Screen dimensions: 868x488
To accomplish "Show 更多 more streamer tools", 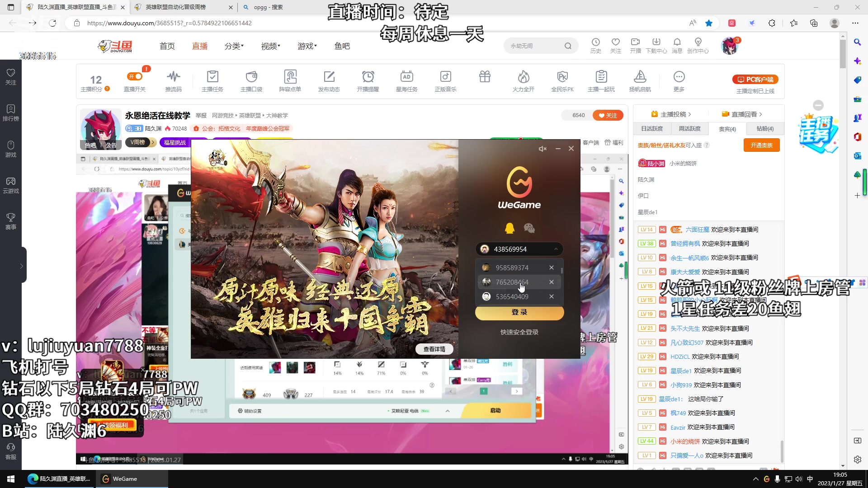I will tap(679, 81).
